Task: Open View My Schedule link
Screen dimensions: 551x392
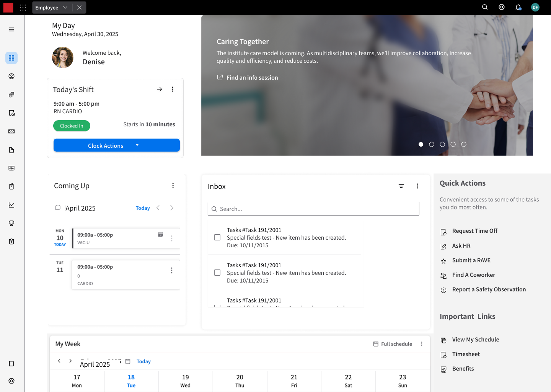Action: (x=470, y=340)
